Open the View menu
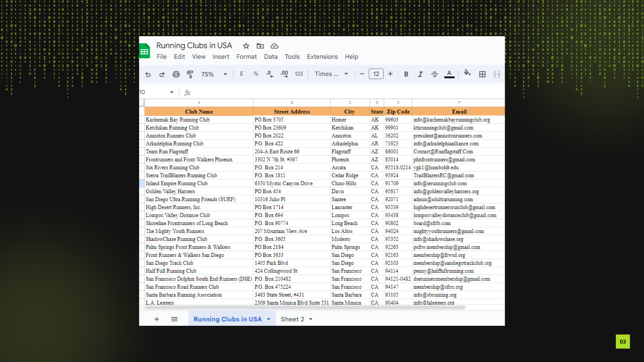The height and width of the screenshot is (362, 644). pyautogui.click(x=199, y=57)
